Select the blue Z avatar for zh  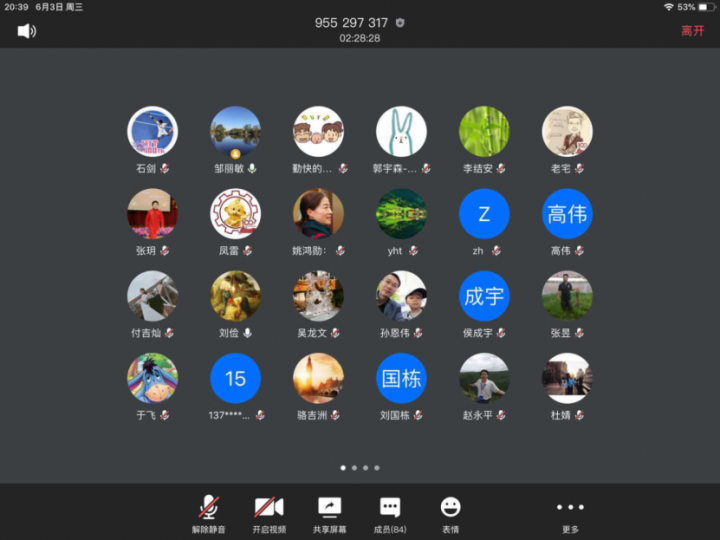[x=484, y=214]
